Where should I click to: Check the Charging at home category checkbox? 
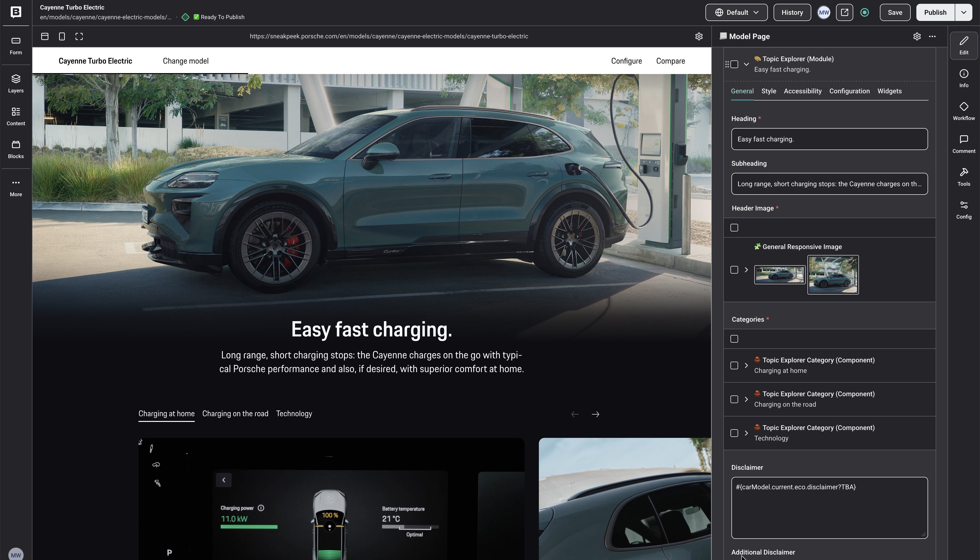pos(734,365)
